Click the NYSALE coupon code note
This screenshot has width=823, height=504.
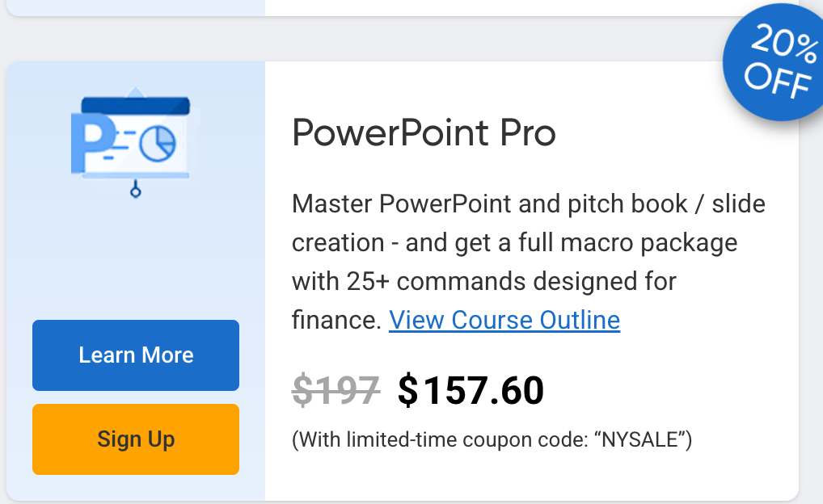(x=492, y=439)
